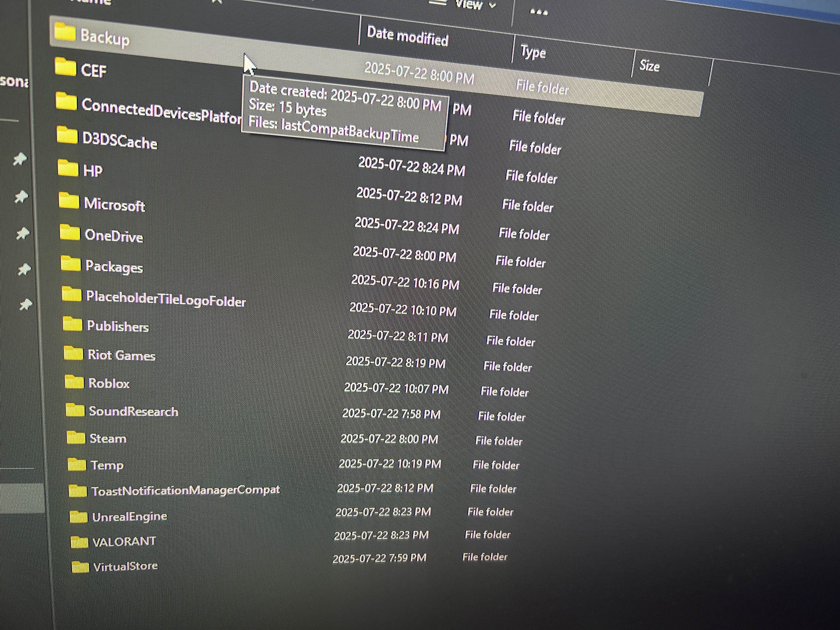Click the Roblox folder name

109,383
